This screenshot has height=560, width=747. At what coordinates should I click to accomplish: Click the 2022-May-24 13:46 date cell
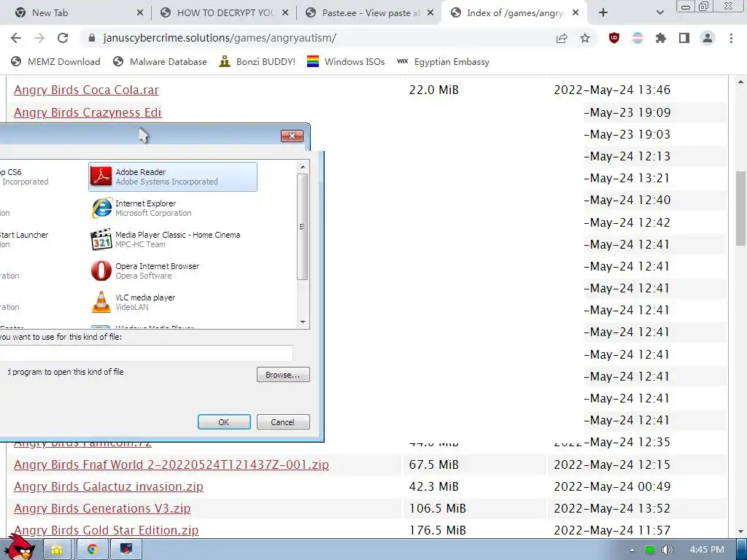point(612,90)
